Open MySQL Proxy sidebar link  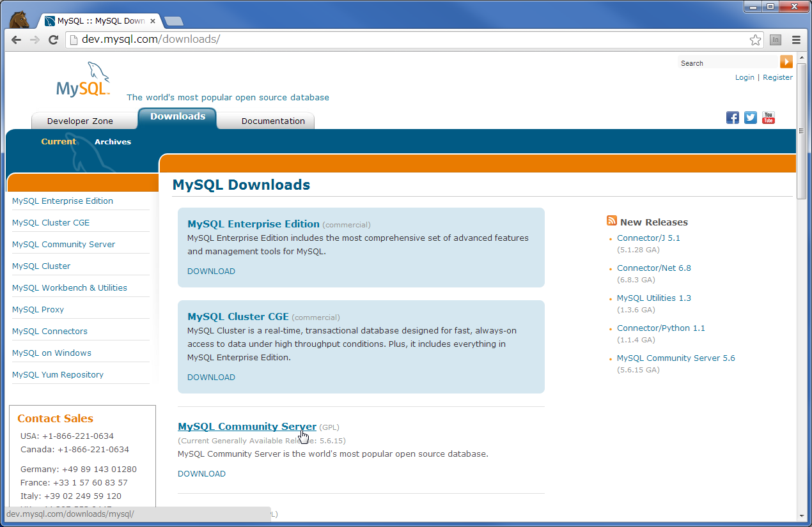click(38, 309)
